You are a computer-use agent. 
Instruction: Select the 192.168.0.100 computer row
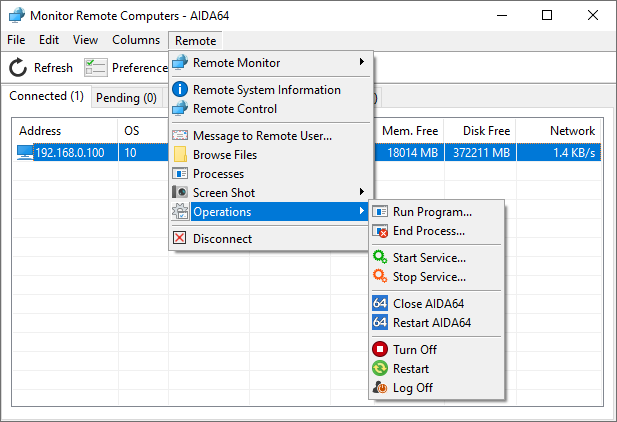coord(307,153)
